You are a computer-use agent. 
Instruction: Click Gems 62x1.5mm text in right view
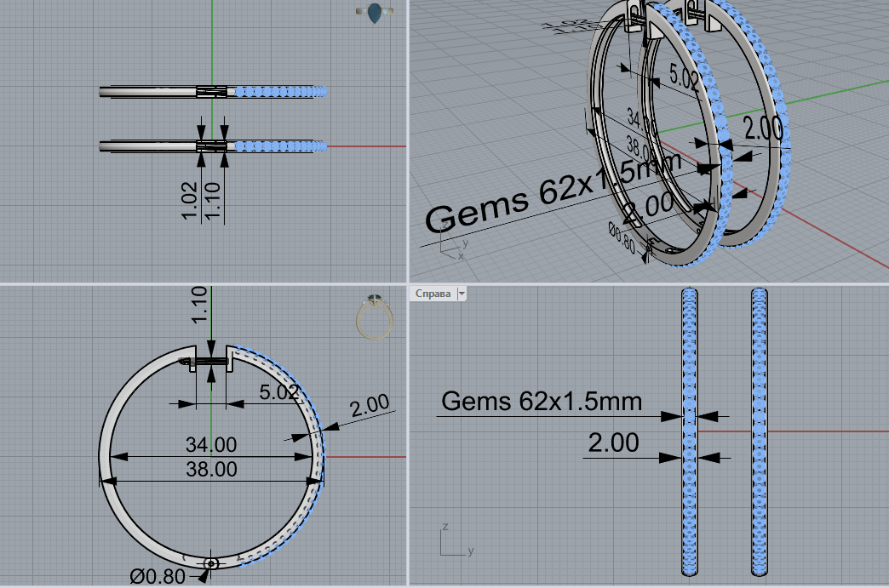(542, 401)
